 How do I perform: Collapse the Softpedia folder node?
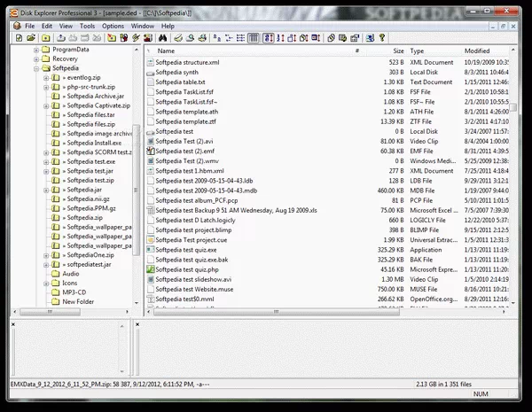pyautogui.click(x=36, y=68)
